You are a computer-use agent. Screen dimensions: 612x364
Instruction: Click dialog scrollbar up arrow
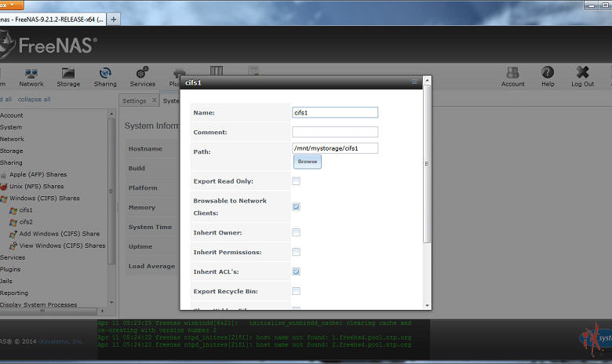click(427, 80)
